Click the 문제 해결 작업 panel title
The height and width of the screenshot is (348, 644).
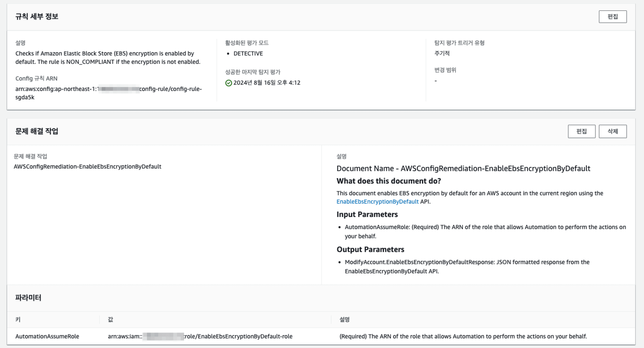pyautogui.click(x=37, y=131)
